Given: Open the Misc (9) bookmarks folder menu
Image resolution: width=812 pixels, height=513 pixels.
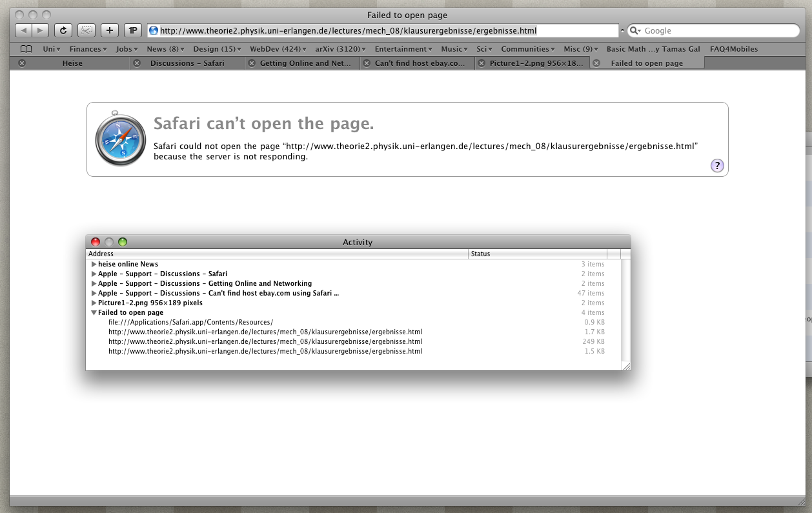Looking at the screenshot, I should [581, 49].
